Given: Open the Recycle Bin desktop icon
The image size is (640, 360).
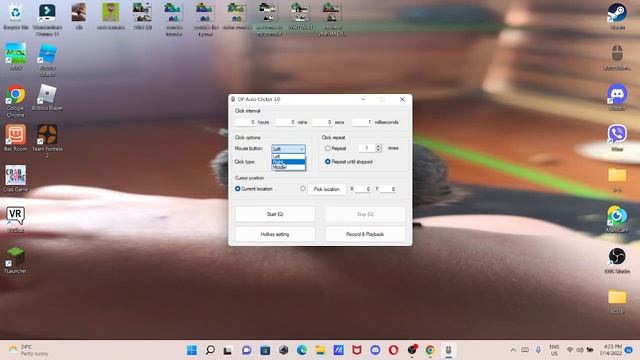Looking at the screenshot, I should click(x=16, y=16).
